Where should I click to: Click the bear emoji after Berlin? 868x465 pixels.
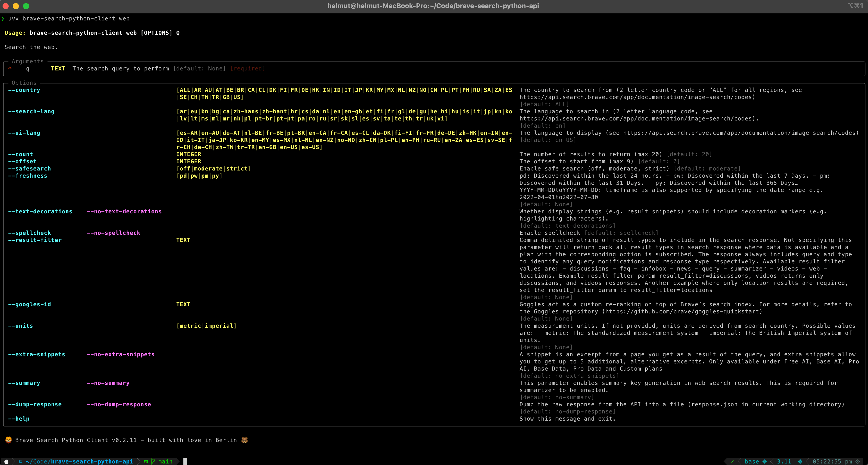pos(245,440)
